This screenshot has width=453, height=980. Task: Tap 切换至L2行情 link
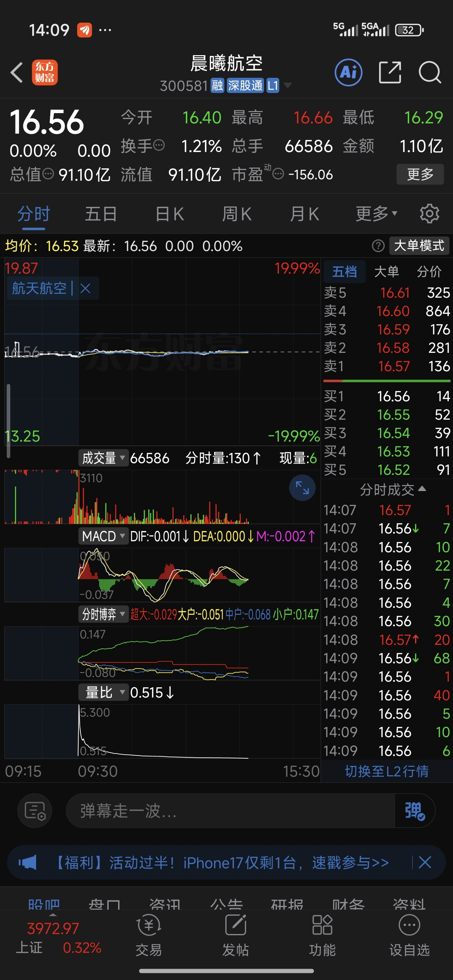[387, 771]
